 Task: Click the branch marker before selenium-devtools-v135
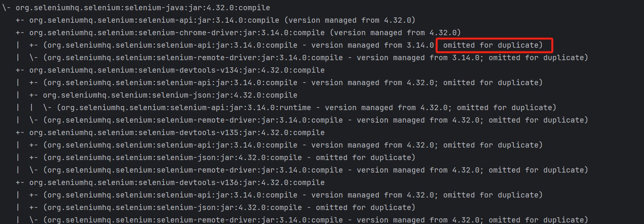[x=20, y=132]
